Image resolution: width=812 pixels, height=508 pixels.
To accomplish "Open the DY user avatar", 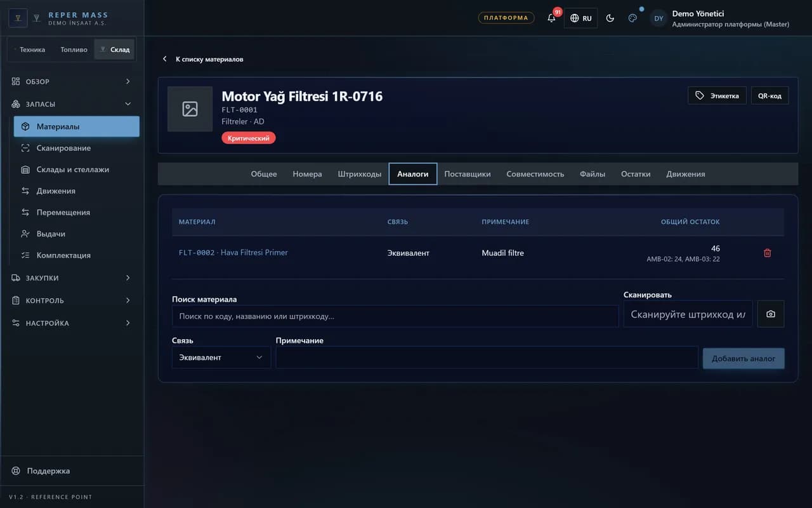I will tap(658, 18).
